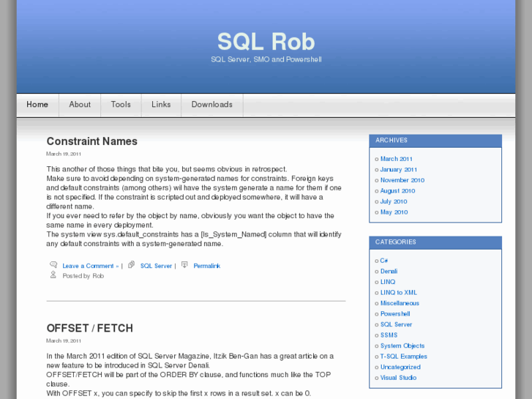Click the SQL Rob site title
This screenshot has width=532, height=399.
(266, 42)
